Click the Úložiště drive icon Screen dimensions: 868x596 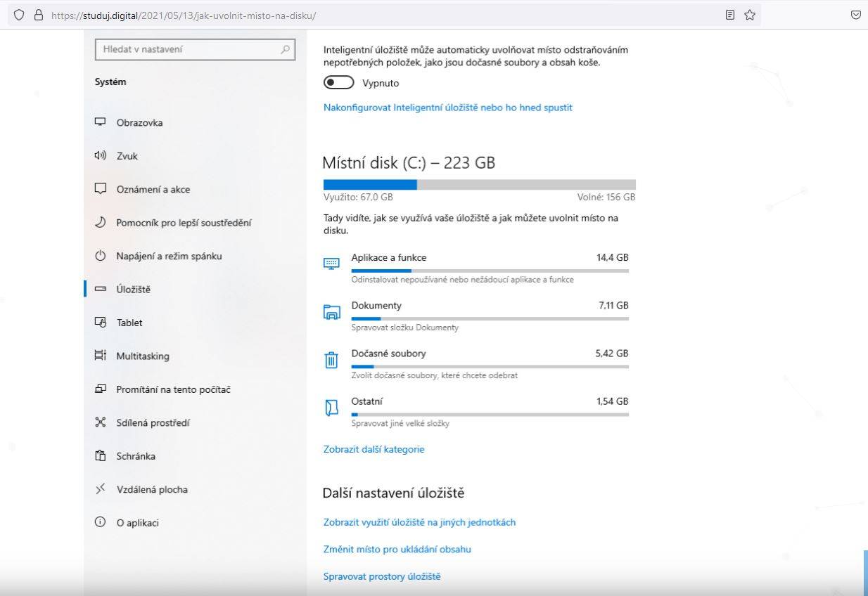100,290
